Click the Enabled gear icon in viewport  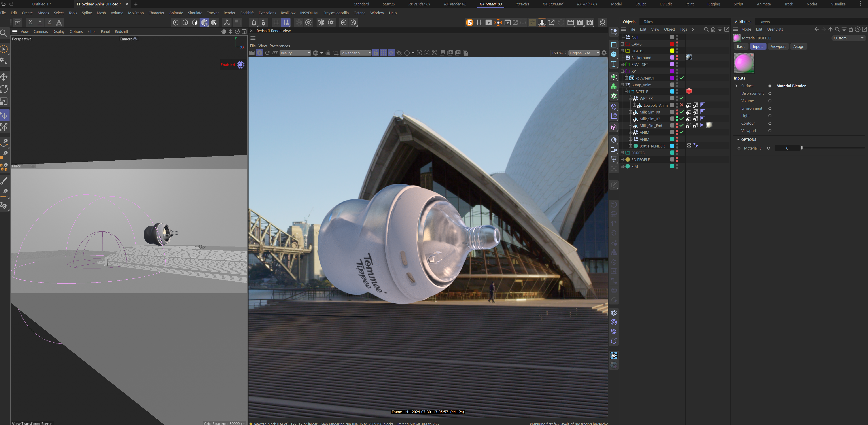tap(241, 65)
